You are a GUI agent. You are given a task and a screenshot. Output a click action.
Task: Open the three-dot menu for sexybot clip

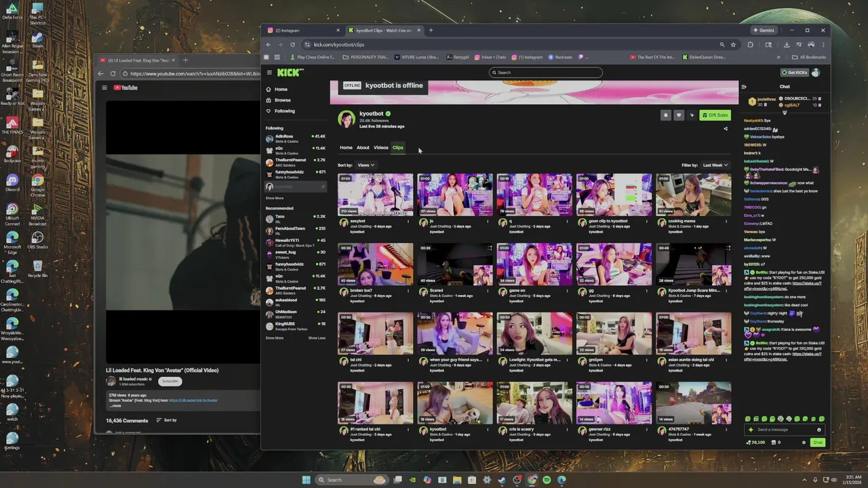408,221
